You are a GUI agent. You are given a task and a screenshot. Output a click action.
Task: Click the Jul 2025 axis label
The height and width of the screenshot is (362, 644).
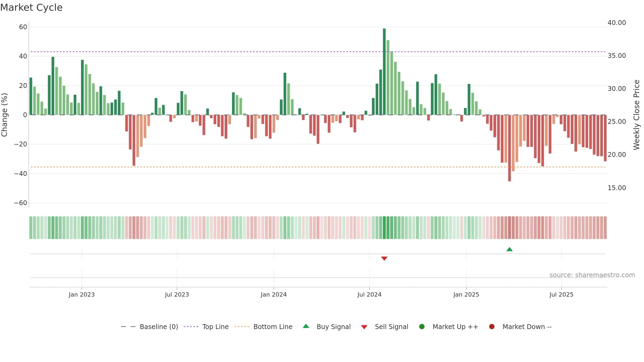tap(561, 294)
